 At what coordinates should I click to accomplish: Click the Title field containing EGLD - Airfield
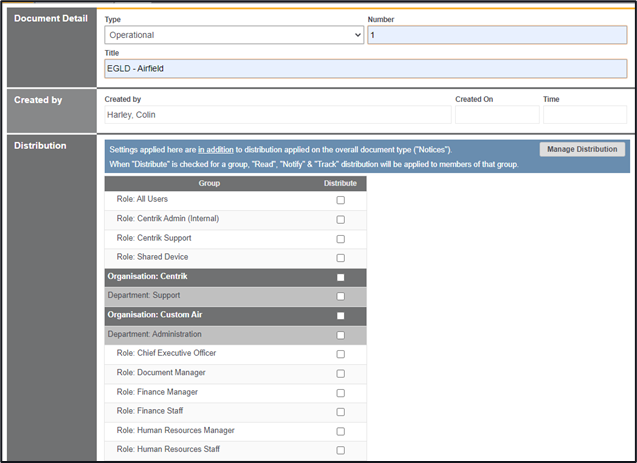[x=366, y=69]
